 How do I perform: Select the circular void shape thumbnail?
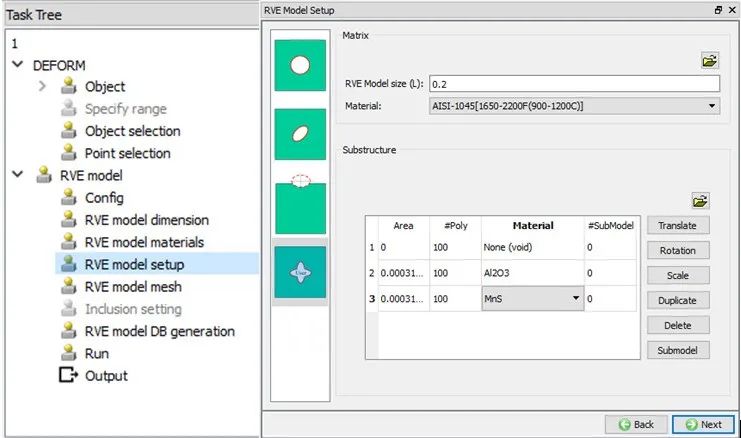point(300,65)
